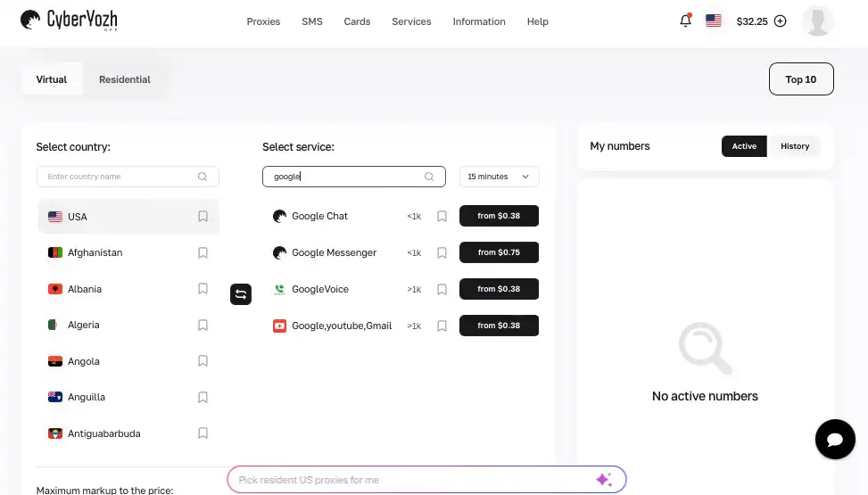Bookmark Anguilla country
This screenshot has width=868, height=495.
203,397
